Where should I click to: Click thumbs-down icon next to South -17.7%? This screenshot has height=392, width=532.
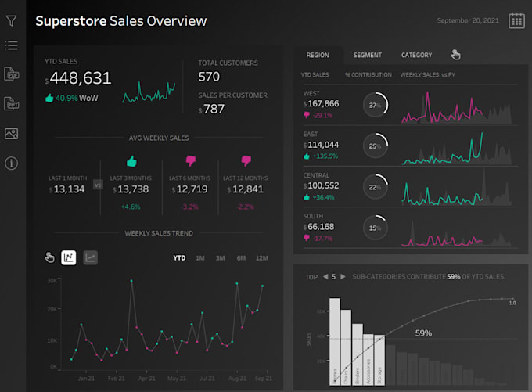coord(307,238)
